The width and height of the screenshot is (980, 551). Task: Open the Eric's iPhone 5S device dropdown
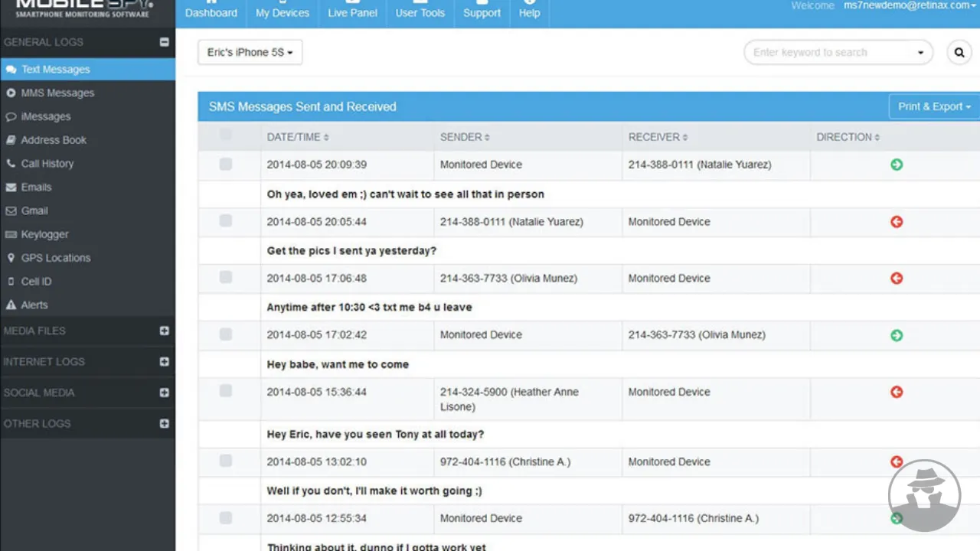click(250, 52)
